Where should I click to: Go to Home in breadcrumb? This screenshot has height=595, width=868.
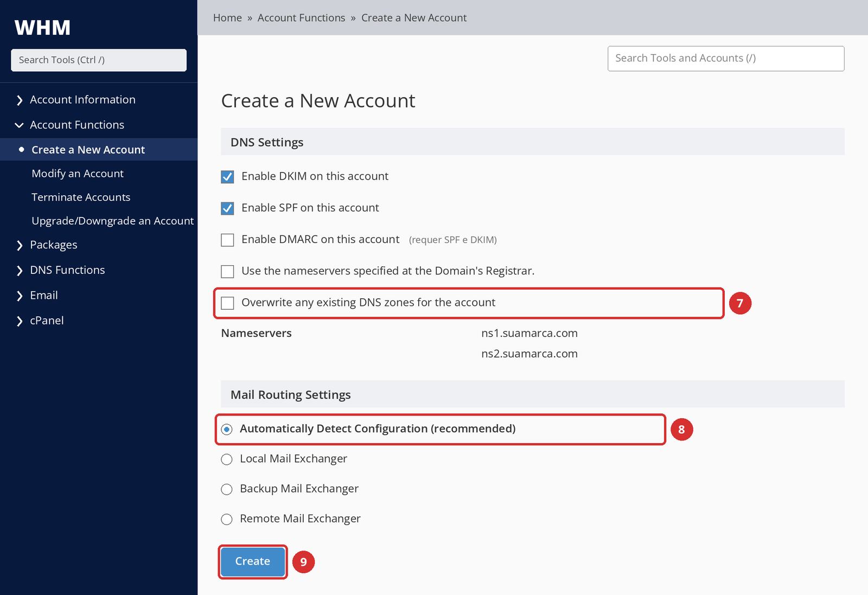(227, 18)
